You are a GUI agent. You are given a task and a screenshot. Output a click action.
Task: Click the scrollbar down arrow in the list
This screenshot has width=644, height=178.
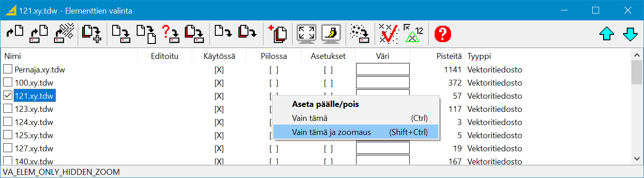[637, 158]
